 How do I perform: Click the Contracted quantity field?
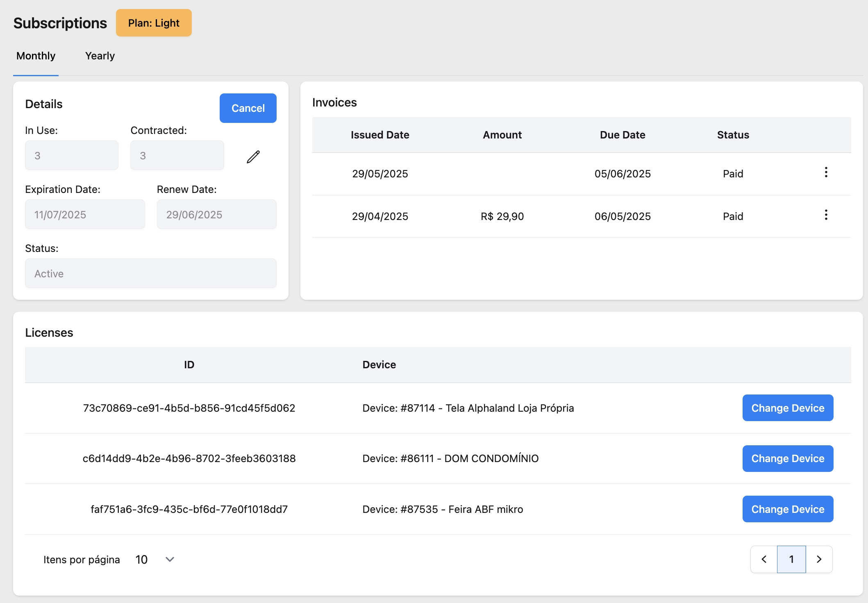177,156
